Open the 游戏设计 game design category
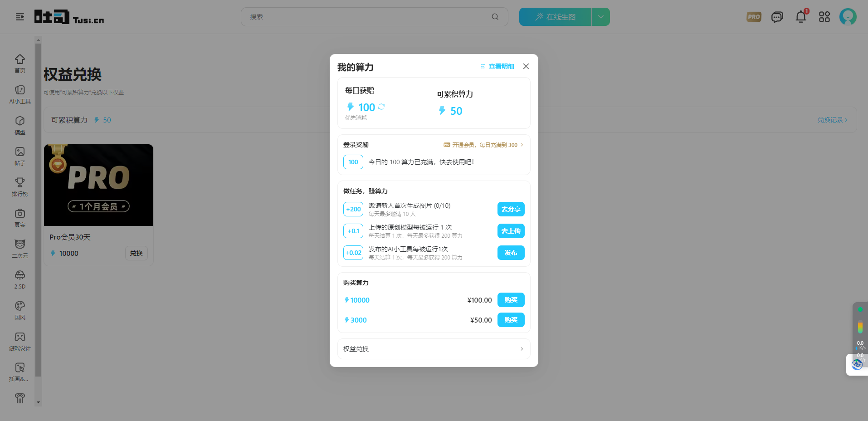Viewport: 868px width, 421px height. coord(20,340)
